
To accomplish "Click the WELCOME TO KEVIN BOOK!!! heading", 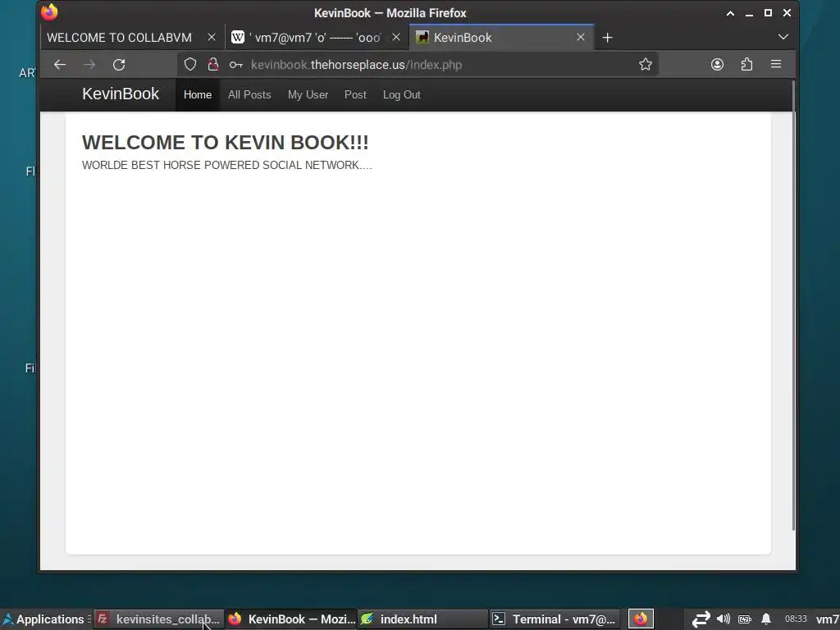I will [225, 143].
